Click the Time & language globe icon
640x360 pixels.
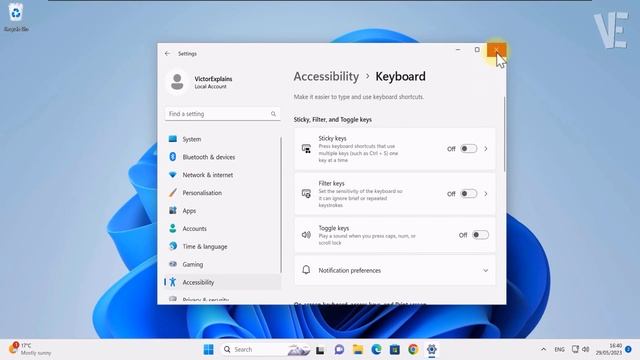coord(173,246)
